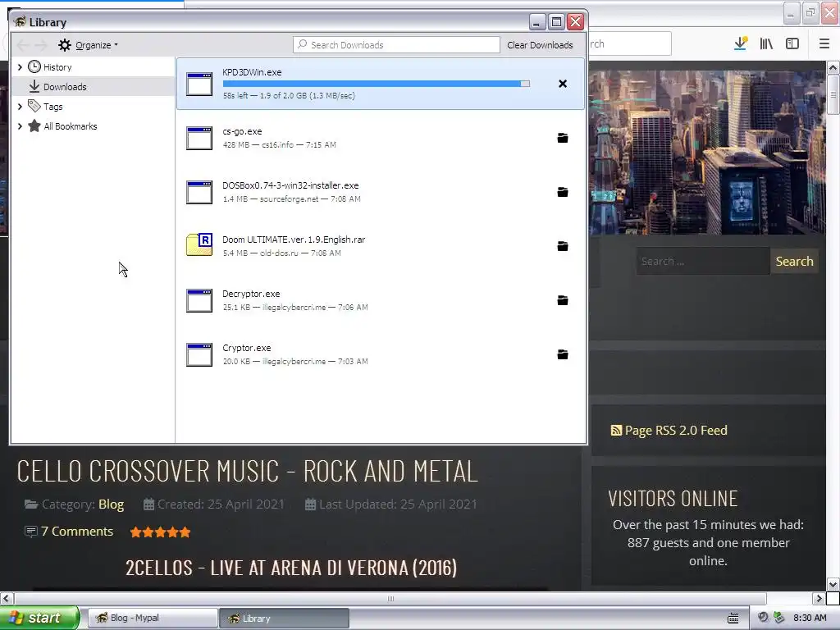Click the five-star article rating
Viewport: 840px width, 630px height.
[x=160, y=532]
